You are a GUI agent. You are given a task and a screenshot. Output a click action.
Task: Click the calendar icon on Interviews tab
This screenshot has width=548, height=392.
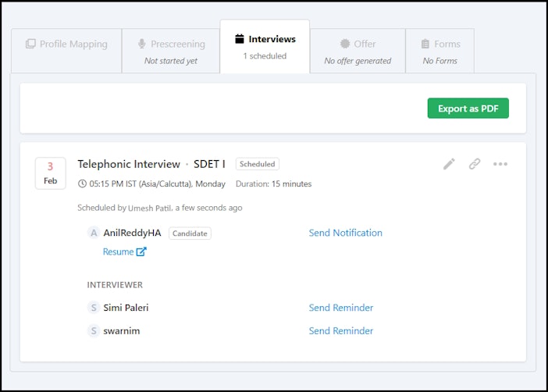[240, 39]
